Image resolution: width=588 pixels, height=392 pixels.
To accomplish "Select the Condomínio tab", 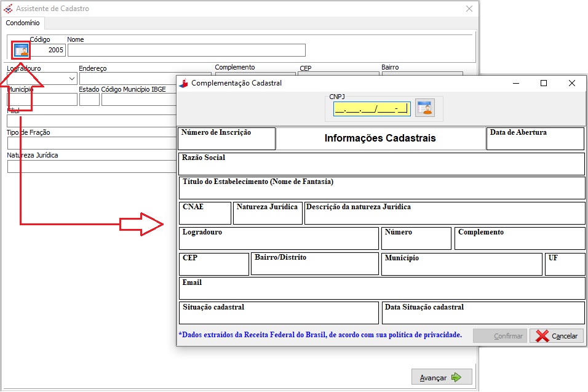I will tap(23, 23).
